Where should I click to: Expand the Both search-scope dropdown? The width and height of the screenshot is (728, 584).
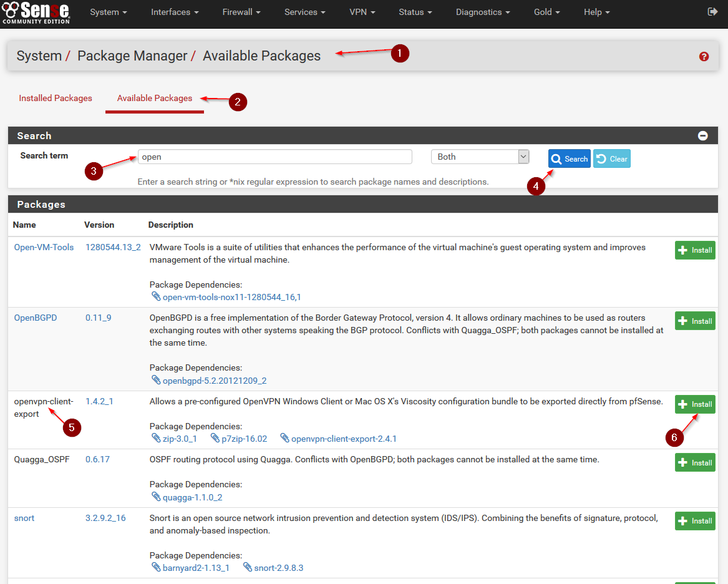(480, 157)
